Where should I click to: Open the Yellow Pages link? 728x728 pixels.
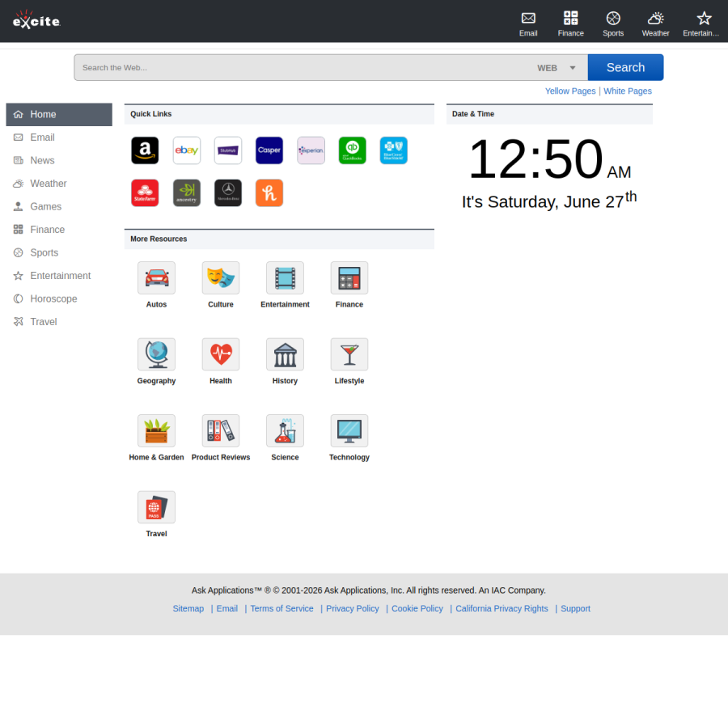pyautogui.click(x=570, y=91)
